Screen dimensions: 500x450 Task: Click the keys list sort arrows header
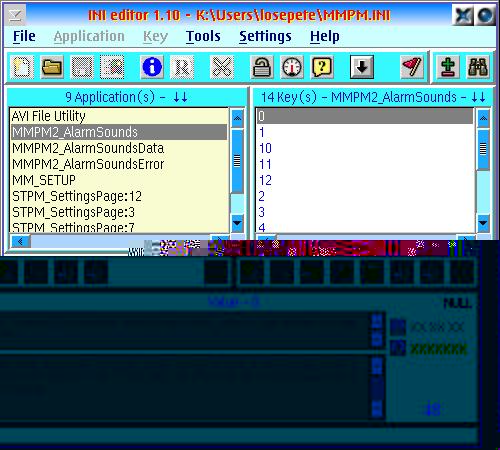[478, 97]
